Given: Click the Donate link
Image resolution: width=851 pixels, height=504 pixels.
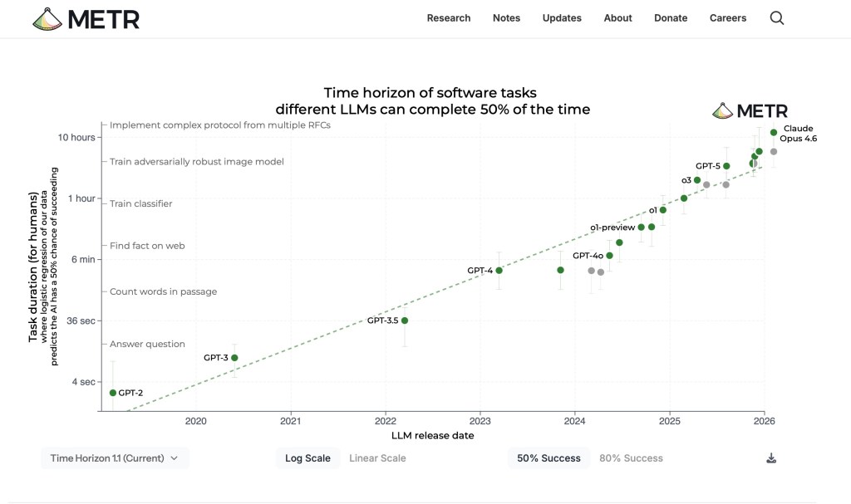Looking at the screenshot, I should click(x=671, y=18).
